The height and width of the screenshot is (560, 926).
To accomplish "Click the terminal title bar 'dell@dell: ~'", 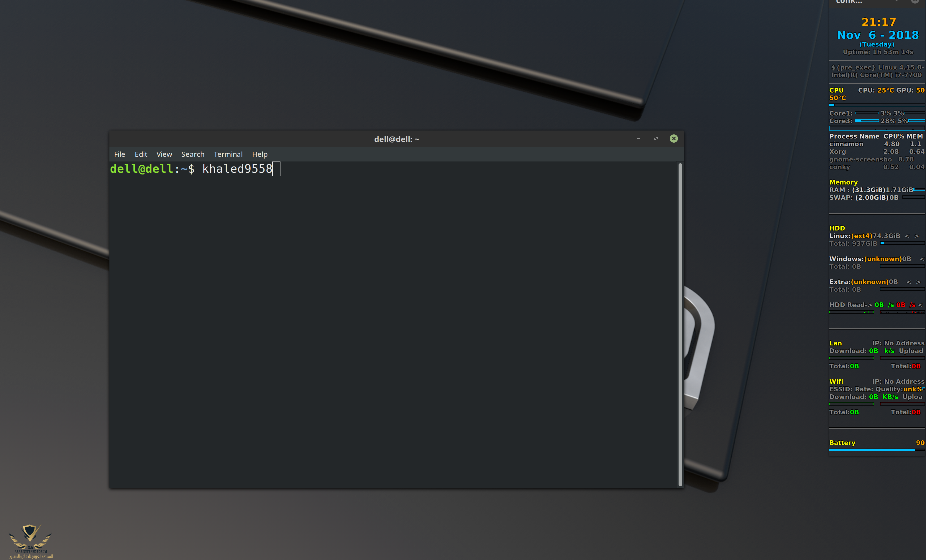I will pyautogui.click(x=396, y=139).
